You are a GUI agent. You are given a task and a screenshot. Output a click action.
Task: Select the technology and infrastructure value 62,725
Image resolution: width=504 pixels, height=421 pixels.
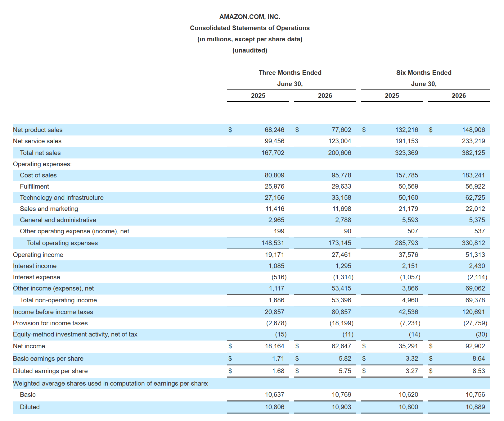475,198
